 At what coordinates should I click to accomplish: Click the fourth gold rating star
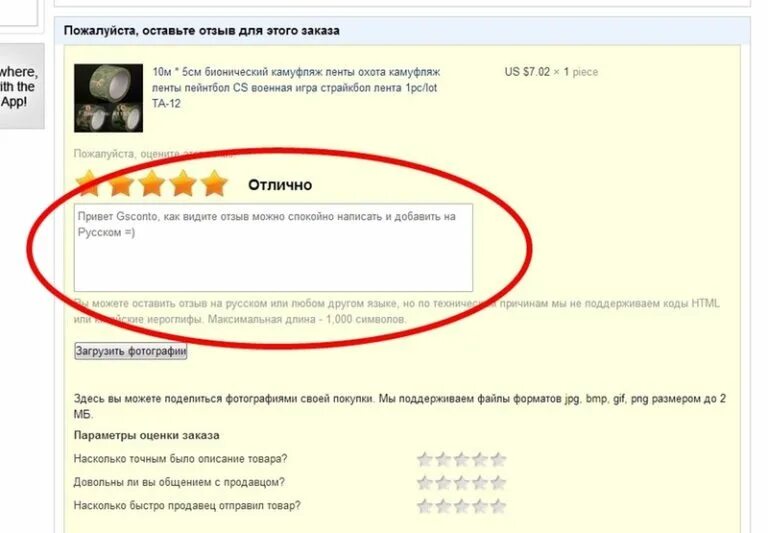(183, 184)
